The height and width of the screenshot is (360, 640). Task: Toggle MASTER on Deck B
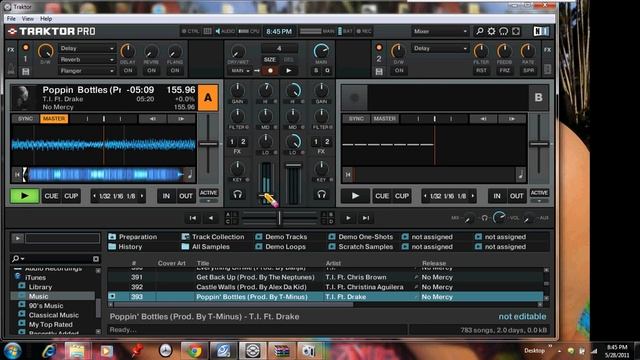(384, 119)
